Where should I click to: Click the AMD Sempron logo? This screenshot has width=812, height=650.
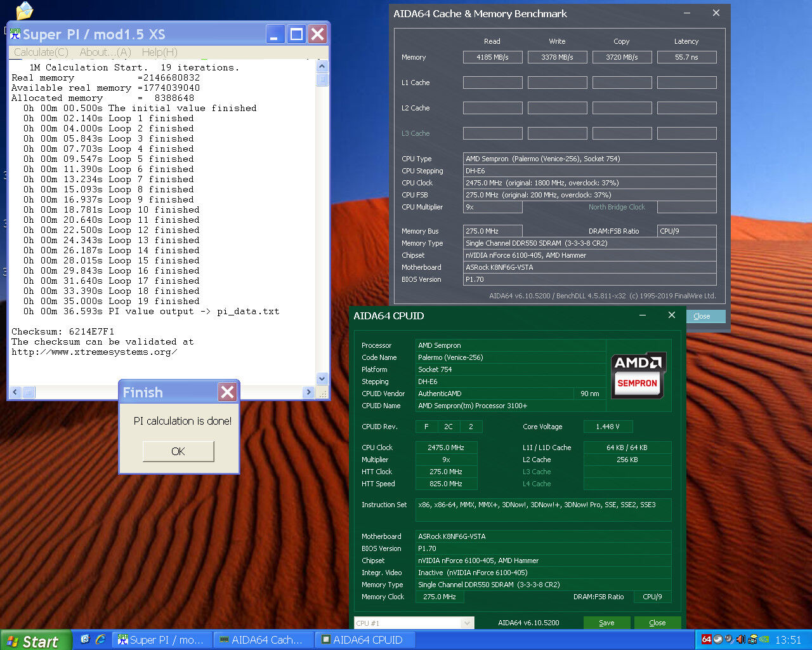point(638,375)
